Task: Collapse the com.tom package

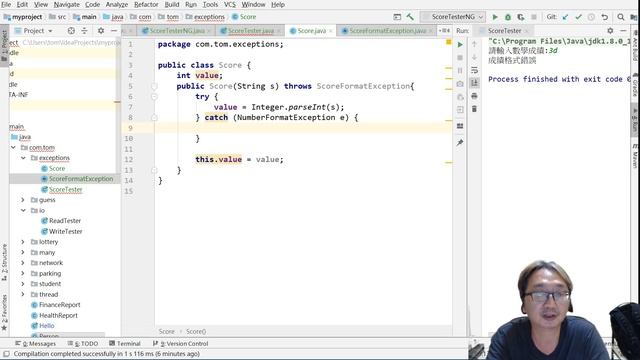Action: tap(13, 147)
